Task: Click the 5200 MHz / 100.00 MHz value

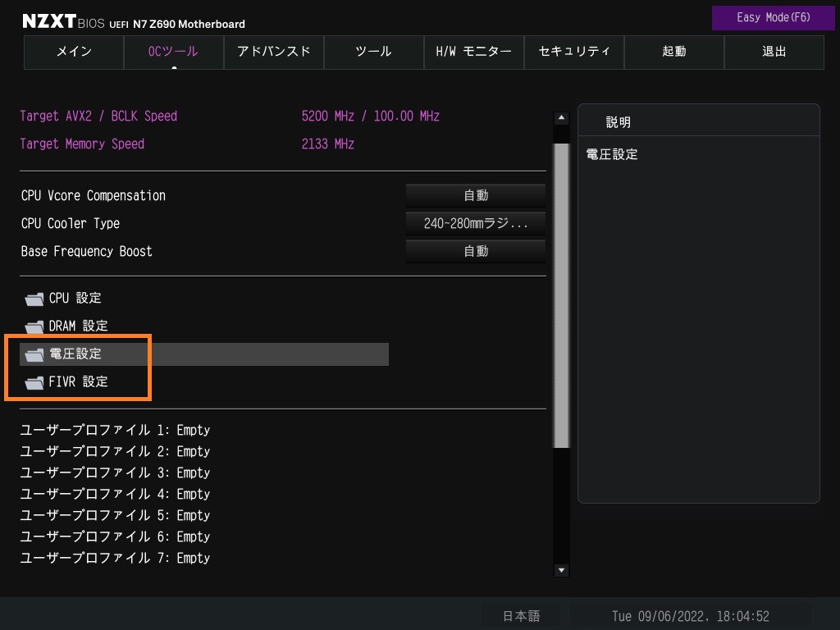Action: tap(370, 116)
